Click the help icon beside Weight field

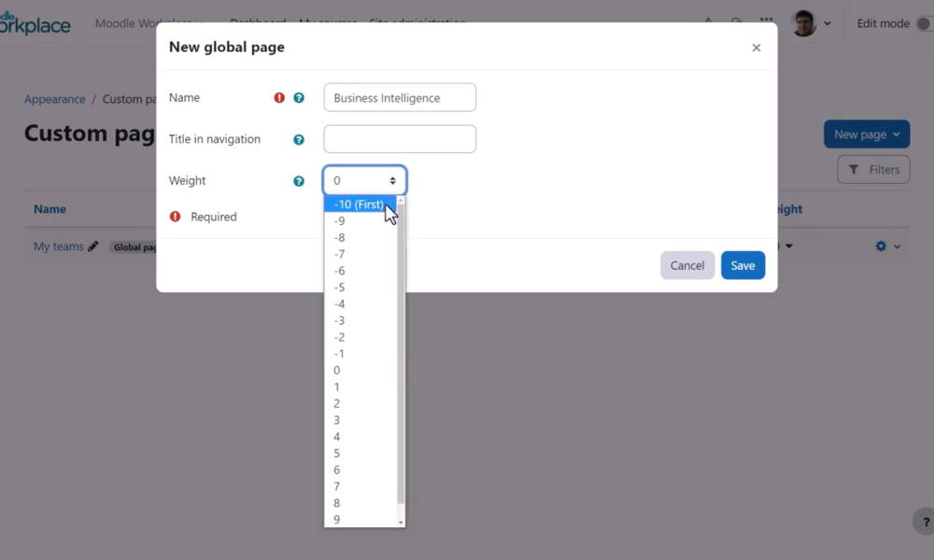pos(299,180)
